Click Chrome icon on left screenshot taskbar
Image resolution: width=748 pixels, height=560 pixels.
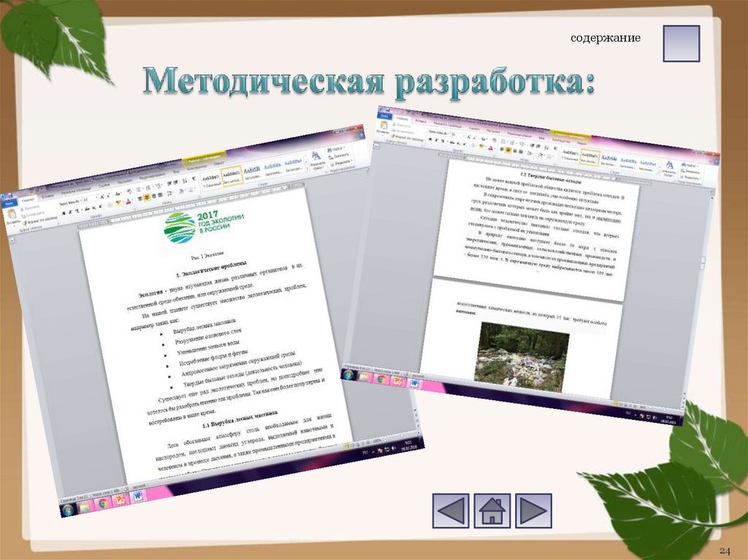(x=102, y=503)
